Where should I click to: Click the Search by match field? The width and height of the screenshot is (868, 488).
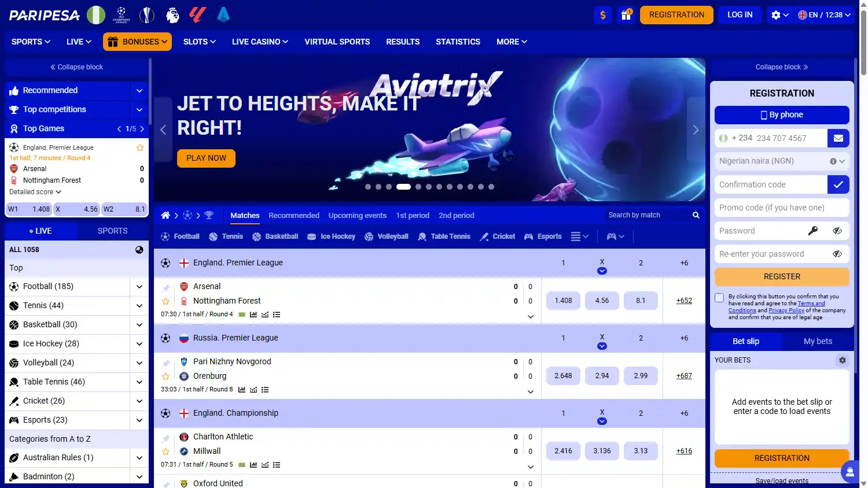pos(646,215)
